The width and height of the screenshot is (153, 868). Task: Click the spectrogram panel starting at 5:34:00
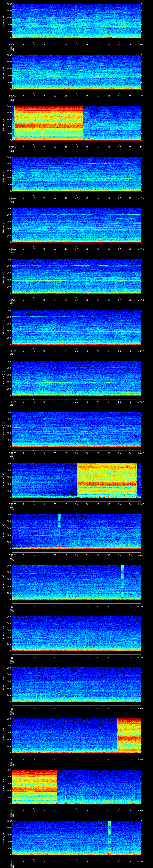(77, 276)
